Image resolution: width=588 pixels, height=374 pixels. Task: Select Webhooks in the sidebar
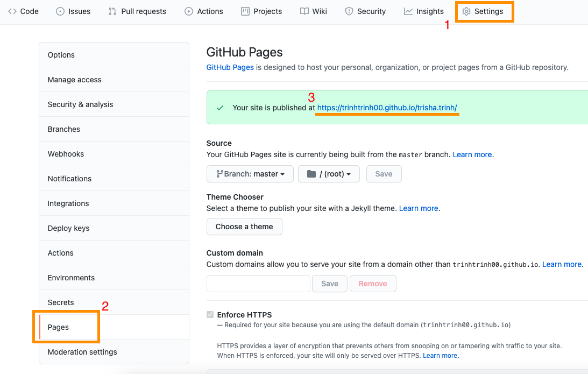(x=114, y=154)
